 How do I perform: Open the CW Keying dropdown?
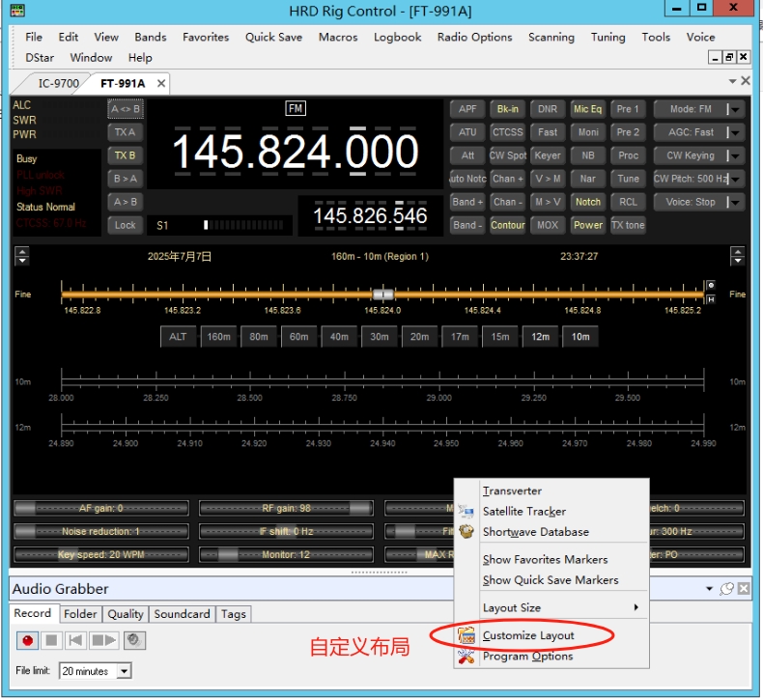(x=735, y=155)
